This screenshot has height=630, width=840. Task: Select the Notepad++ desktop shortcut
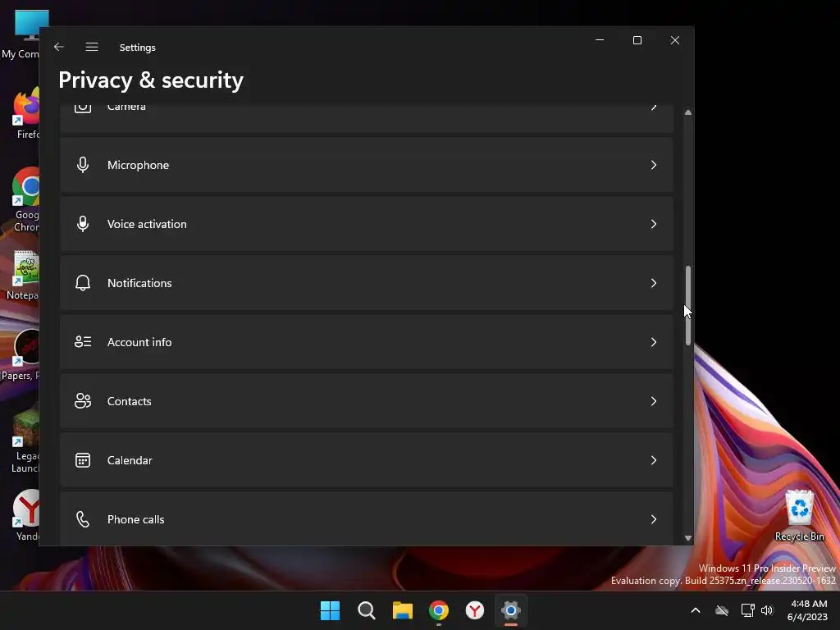coord(24,276)
